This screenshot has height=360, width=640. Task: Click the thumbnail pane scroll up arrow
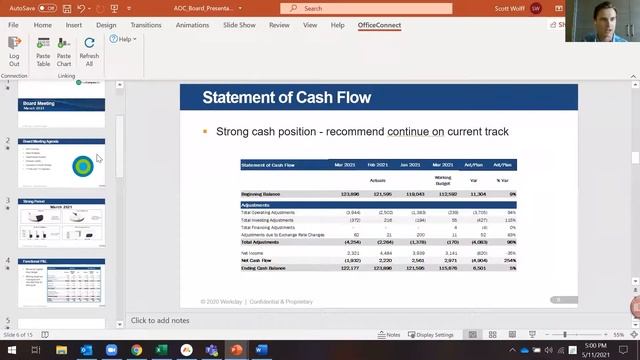coord(120,84)
